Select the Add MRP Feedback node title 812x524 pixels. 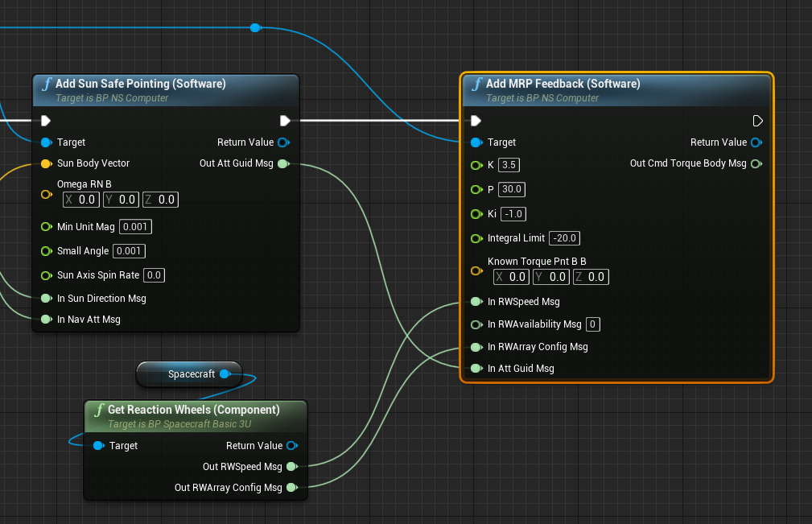point(563,84)
